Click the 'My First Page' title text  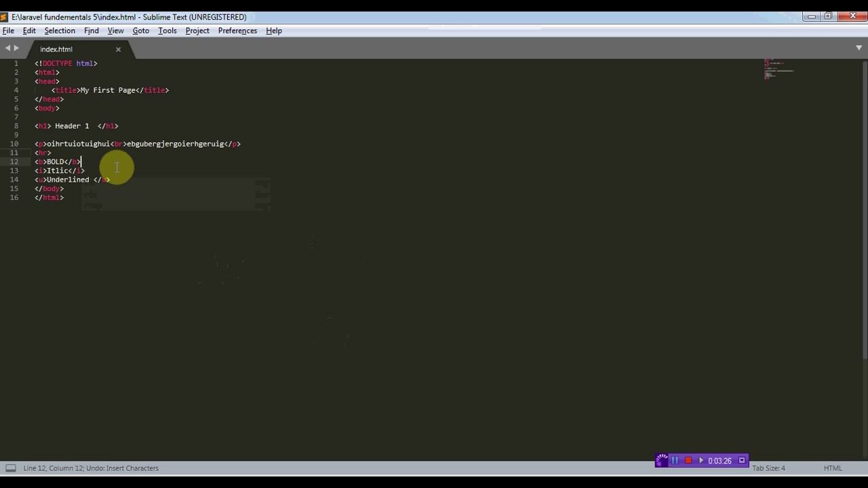coord(108,90)
